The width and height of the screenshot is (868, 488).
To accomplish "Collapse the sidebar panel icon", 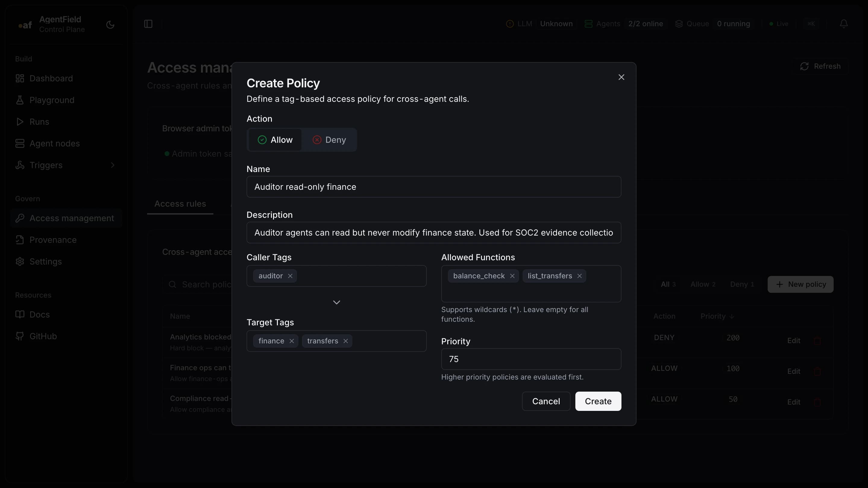I will (148, 24).
